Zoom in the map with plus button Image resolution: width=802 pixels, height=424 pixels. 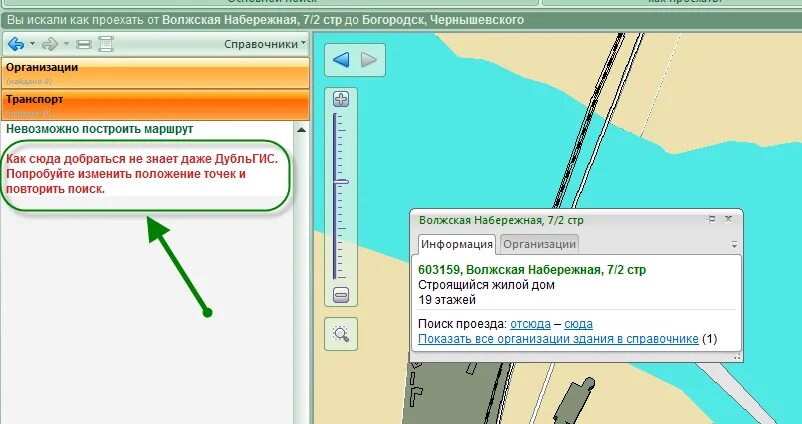pos(341,99)
